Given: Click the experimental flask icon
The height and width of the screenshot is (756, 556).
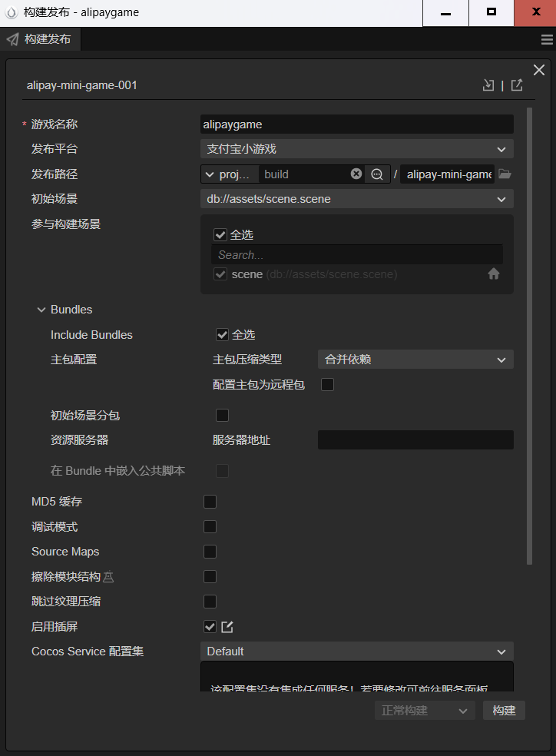Looking at the screenshot, I should (x=108, y=577).
